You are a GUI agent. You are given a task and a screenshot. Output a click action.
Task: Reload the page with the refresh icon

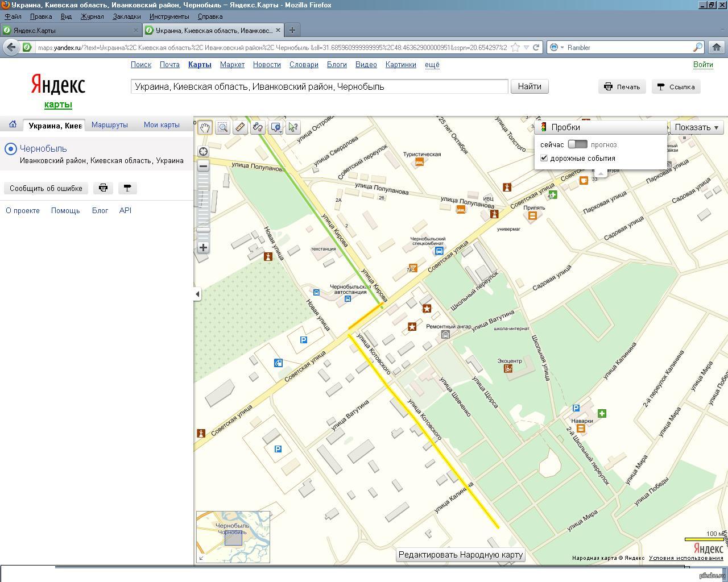[536, 48]
